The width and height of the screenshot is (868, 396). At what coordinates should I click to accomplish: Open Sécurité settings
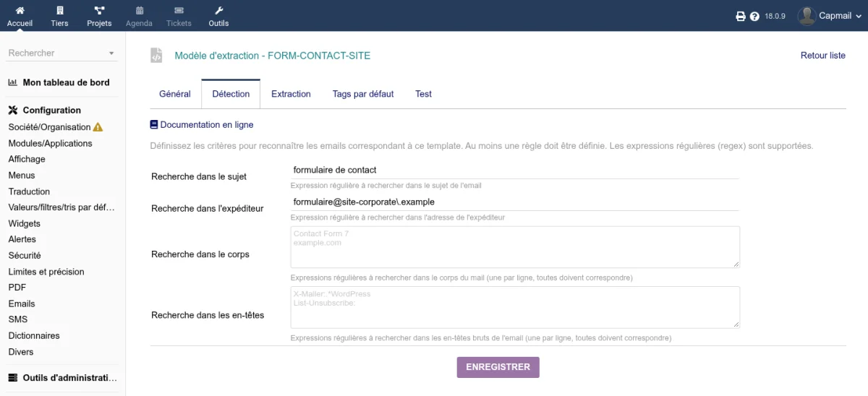pyautogui.click(x=25, y=255)
